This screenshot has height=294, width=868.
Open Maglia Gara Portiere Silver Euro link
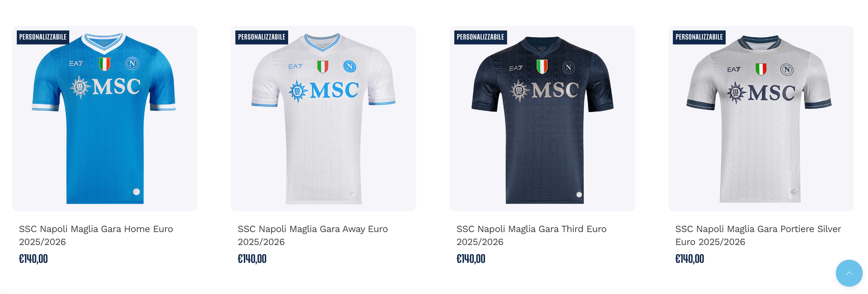pos(758,235)
